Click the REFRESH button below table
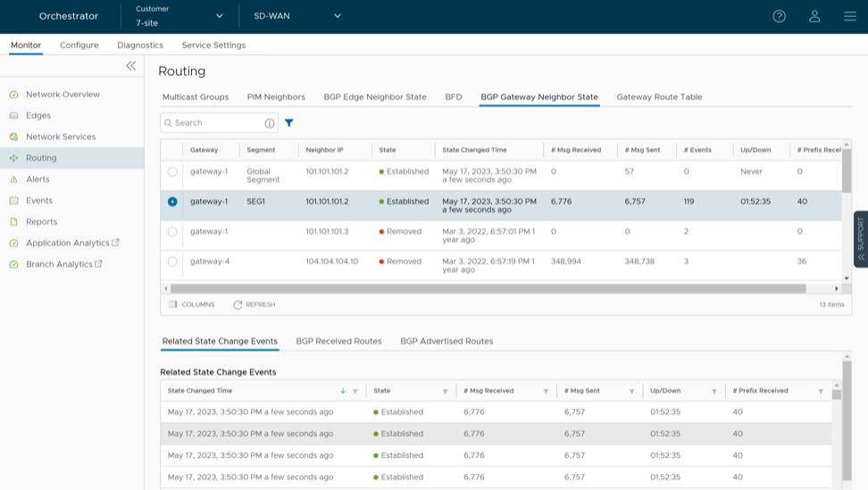Viewport: 868px width, 490px height. pyautogui.click(x=255, y=304)
